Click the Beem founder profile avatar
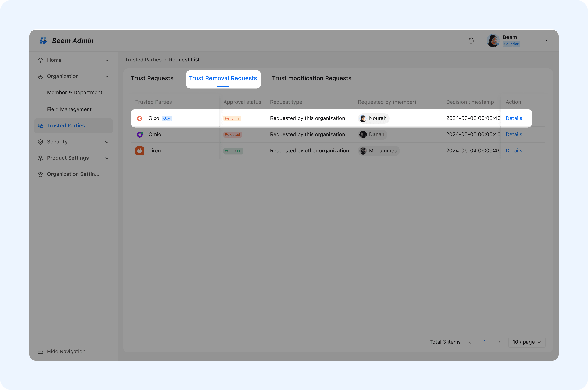Screen dimensions: 588x390 [x=493, y=40]
